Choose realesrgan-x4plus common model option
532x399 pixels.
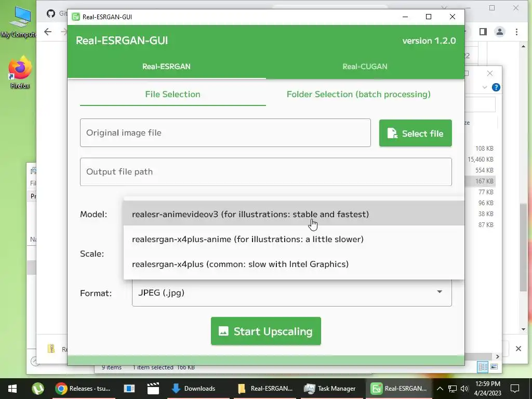(294, 264)
